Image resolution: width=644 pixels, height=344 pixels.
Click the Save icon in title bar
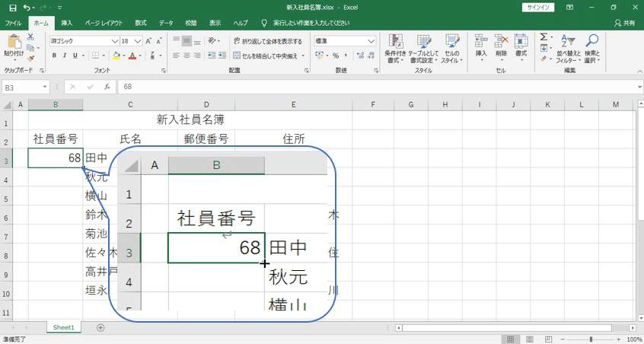point(13,8)
